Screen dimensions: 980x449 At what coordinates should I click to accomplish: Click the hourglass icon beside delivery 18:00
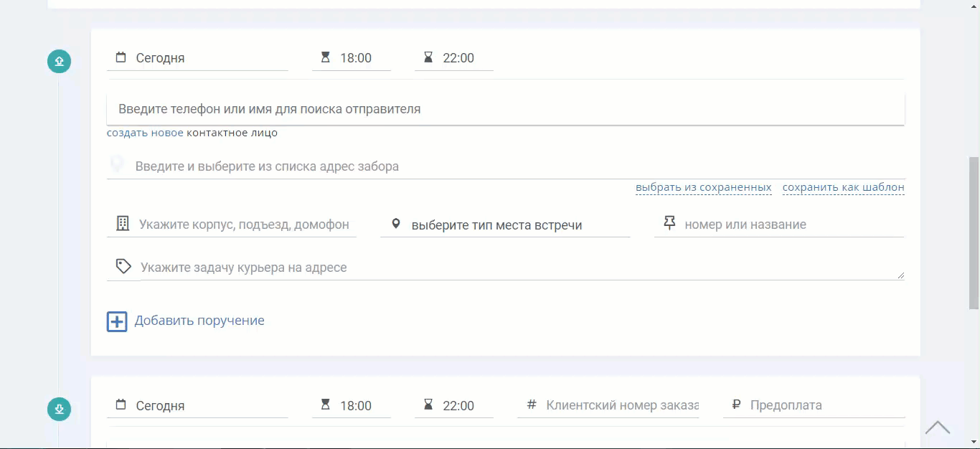click(x=326, y=405)
